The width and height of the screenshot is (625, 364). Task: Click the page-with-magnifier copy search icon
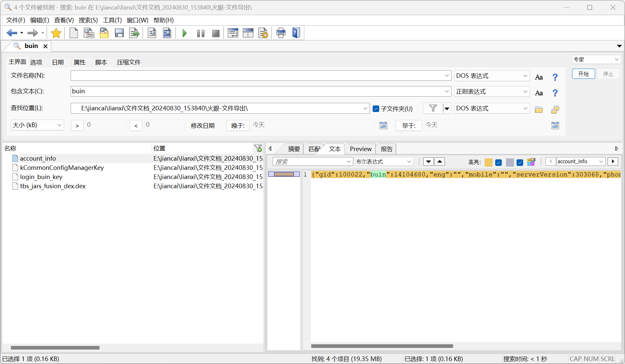point(89,33)
